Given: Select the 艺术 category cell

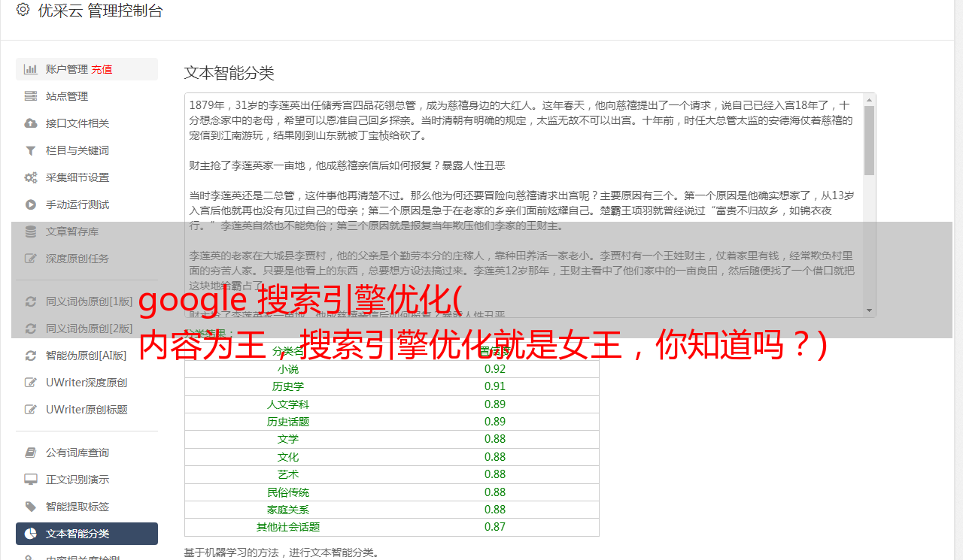Looking at the screenshot, I should point(287,474).
